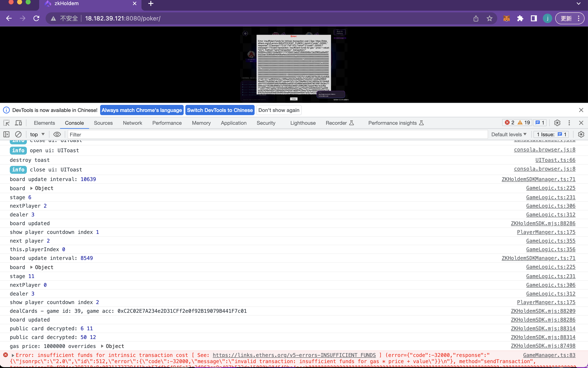Click the performance insights panel icon
This screenshot has height=368, width=588.
(x=422, y=123)
